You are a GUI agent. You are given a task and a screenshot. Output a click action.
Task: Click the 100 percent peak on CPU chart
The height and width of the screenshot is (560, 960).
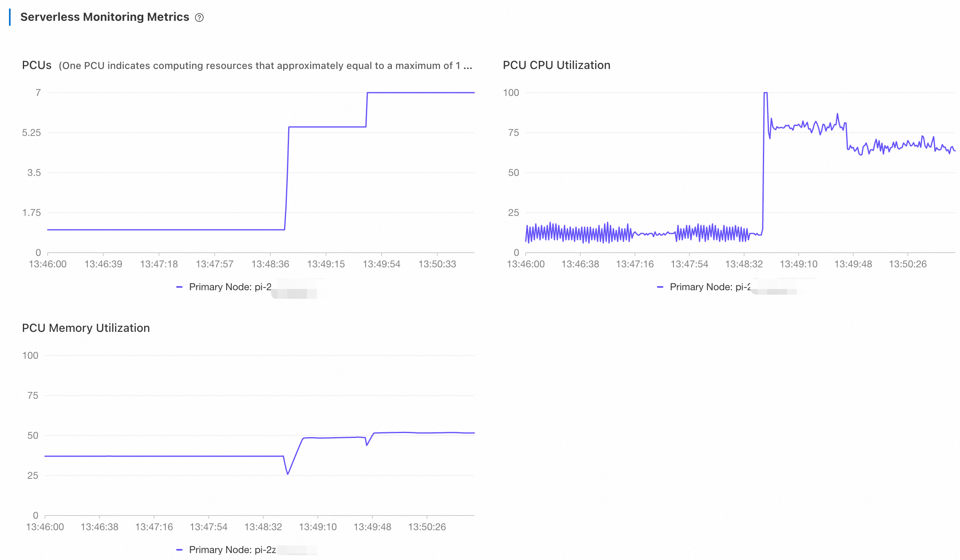pos(766,93)
